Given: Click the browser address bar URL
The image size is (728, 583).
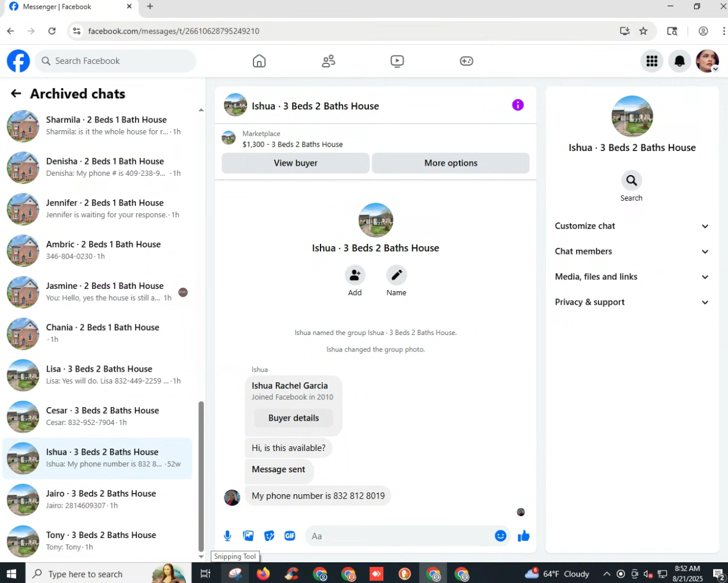Looking at the screenshot, I should pos(174,31).
